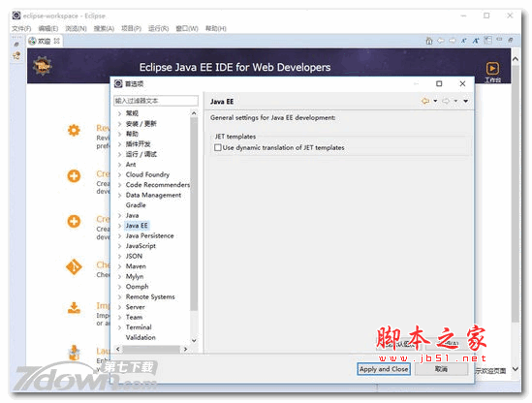532x403 pixels.
Task: Open forward history dropdown arrow
Action: [x=455, y=101]
